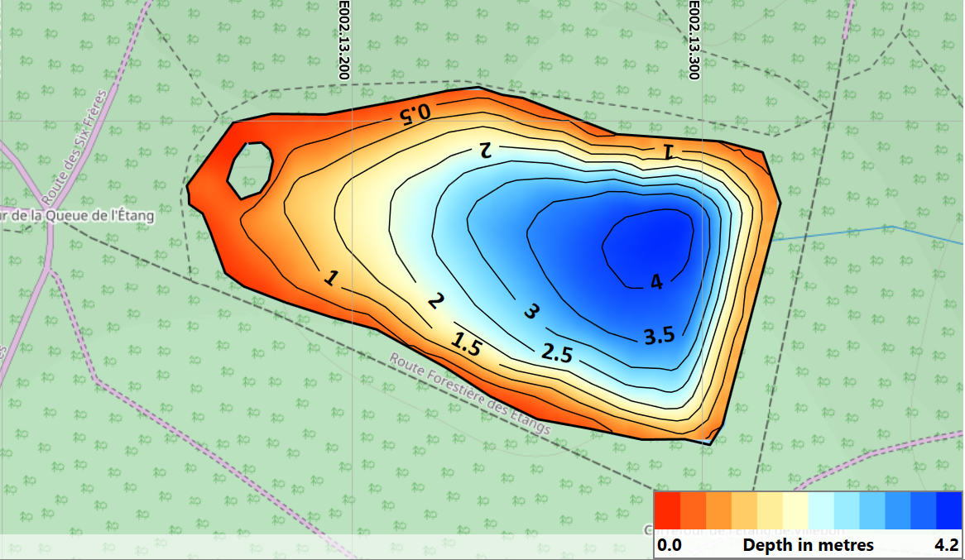Select the 2.5 contour label
This screenshot has height=560, width=965.
click(x=557, y=353)
